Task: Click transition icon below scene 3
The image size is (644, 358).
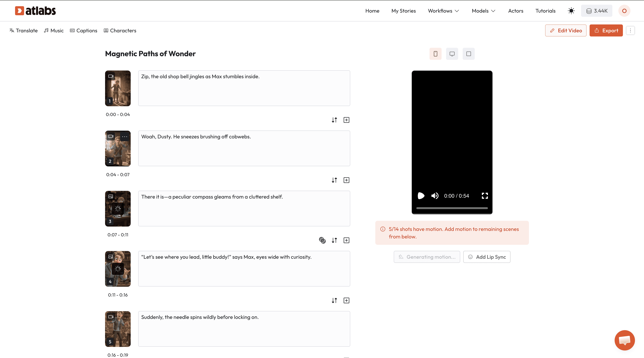Action: 322,240
